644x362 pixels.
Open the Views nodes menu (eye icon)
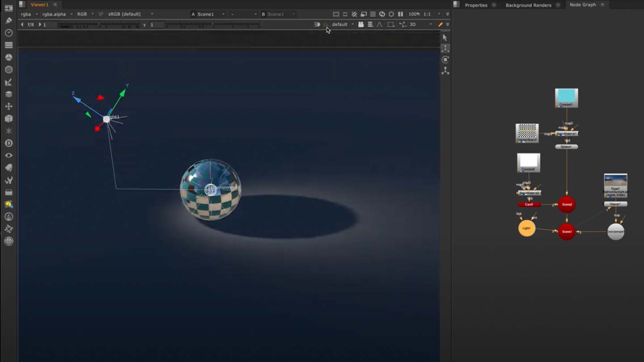pyautogui.click(x=8, y=156)
